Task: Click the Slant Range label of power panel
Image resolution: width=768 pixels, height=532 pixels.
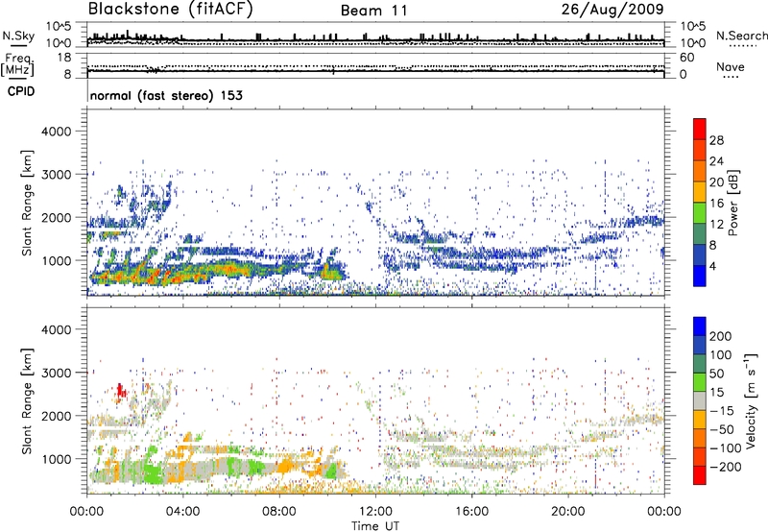Action: coord(27,203)
